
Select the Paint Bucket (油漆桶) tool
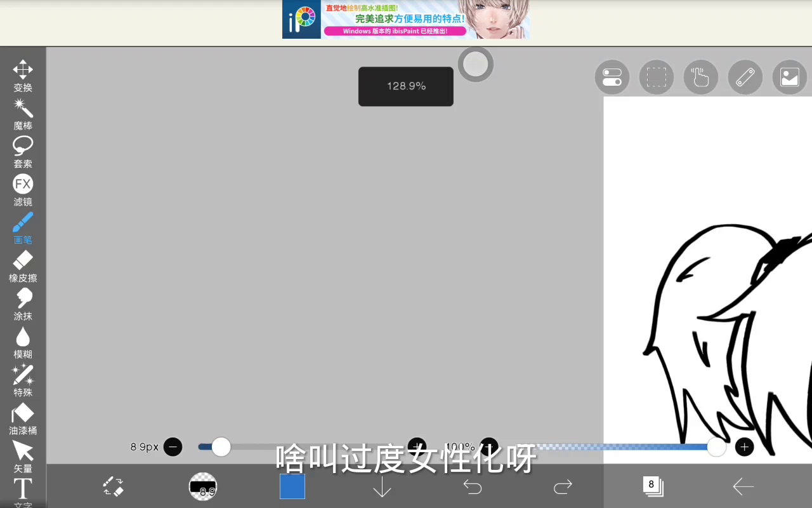coord(23,418)
